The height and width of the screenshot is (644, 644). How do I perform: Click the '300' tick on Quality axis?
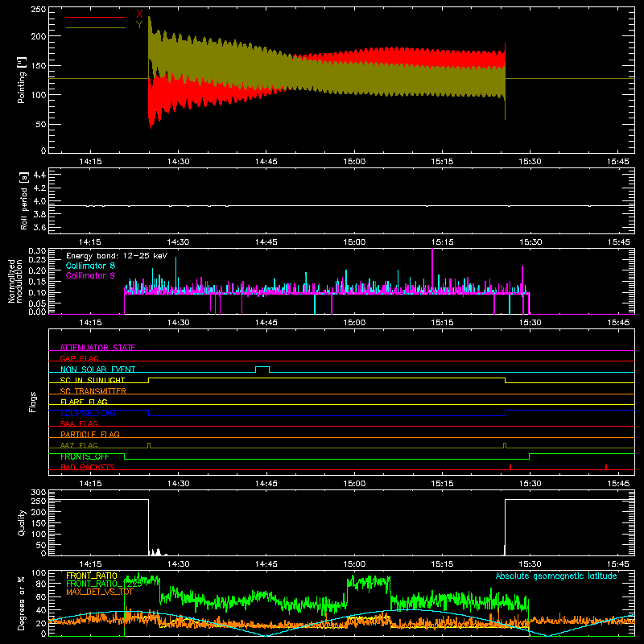click(39, 493)
